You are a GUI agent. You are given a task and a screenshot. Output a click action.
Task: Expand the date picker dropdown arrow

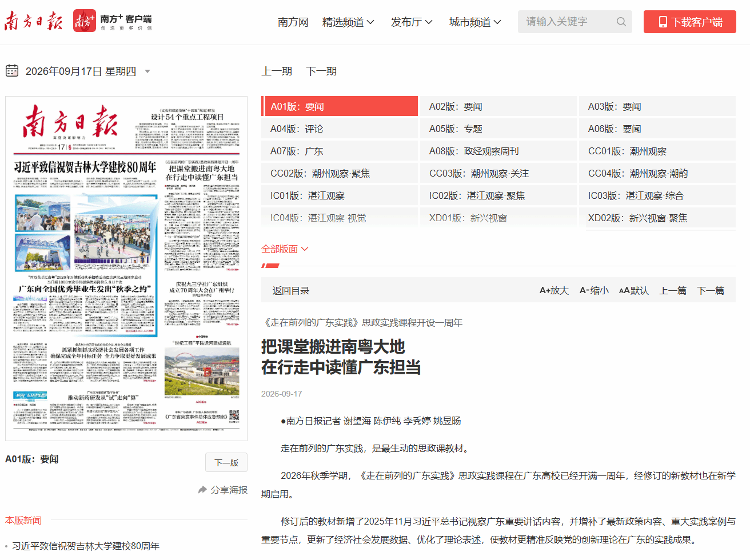pyautogui.click(x=147, y=71)
